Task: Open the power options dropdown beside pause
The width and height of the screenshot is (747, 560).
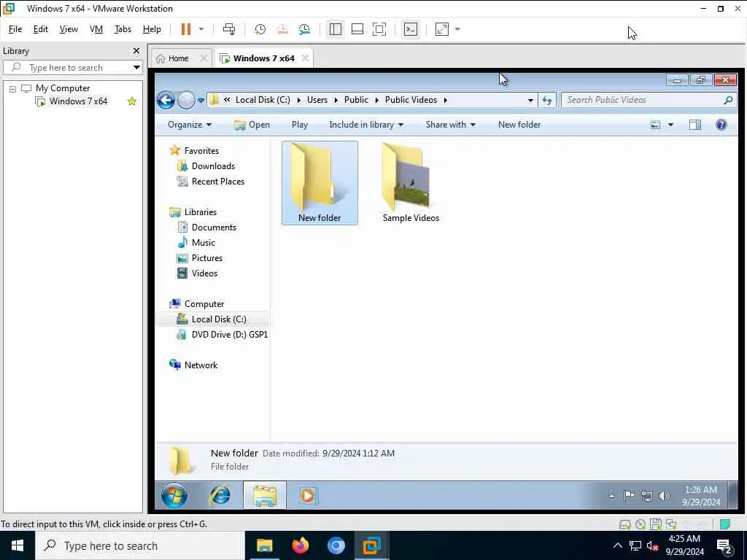Action: 201,29
